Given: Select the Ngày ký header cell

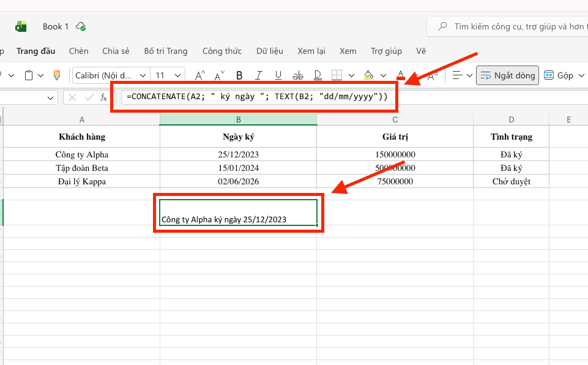Looking at the screenshot, I should 239,137.
